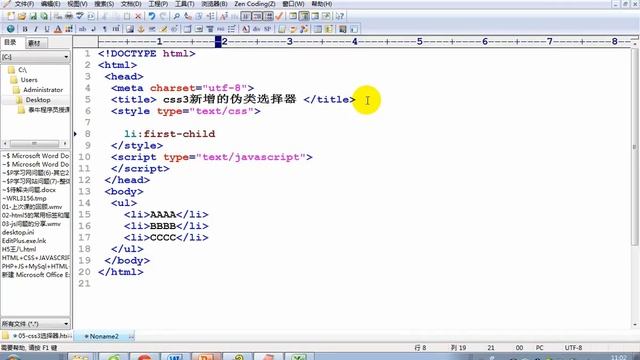Insert paragraph tag with pilcrow icon
Image resolution: width=640 pixels, height=360 pixels.
point(104,29)
